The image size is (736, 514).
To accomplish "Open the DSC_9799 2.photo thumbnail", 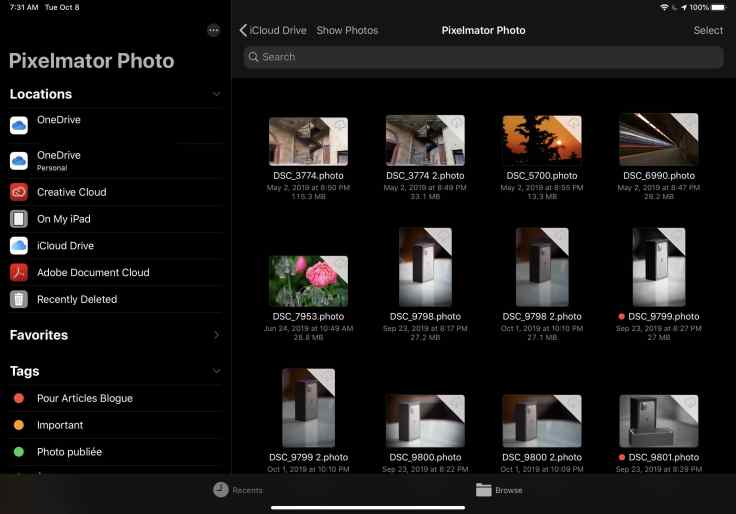I will (x=308, y=408).
